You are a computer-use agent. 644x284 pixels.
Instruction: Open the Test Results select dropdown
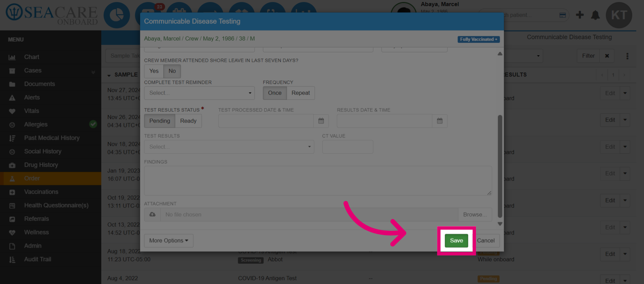click(x=229, y=147)
